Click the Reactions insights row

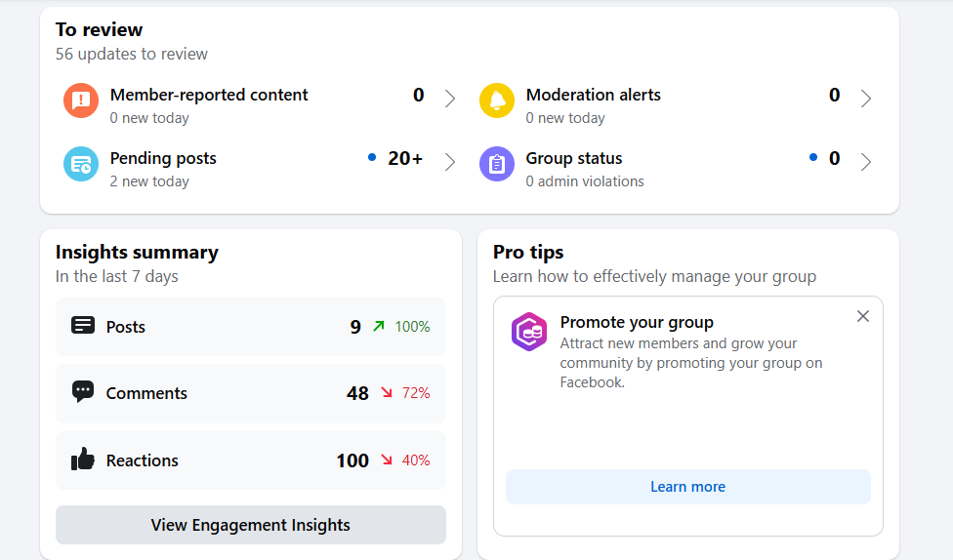pos(250,460)
